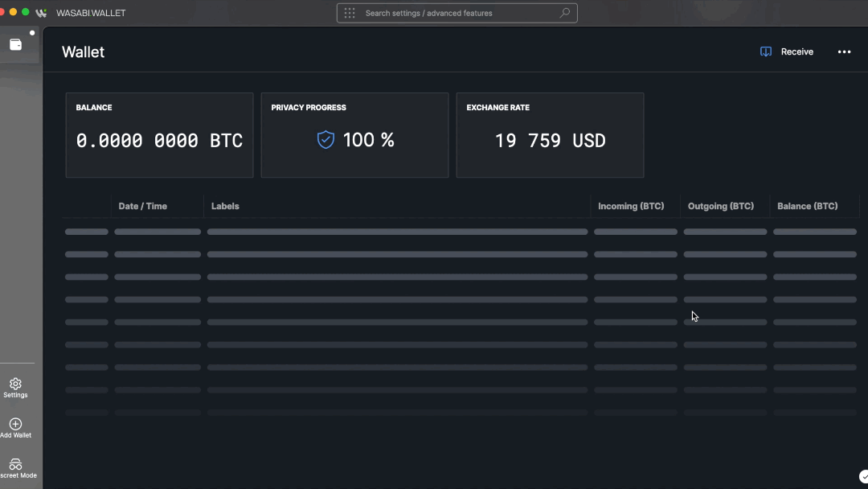
Task: Click the BALANCE tile label
Action: [94, 108]
